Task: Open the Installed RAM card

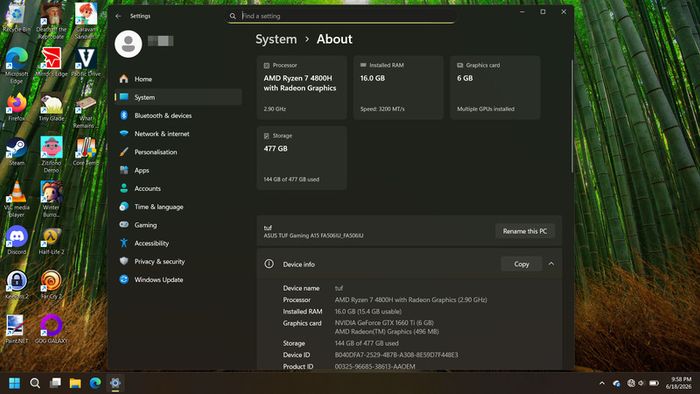Action: pos(398,87)
